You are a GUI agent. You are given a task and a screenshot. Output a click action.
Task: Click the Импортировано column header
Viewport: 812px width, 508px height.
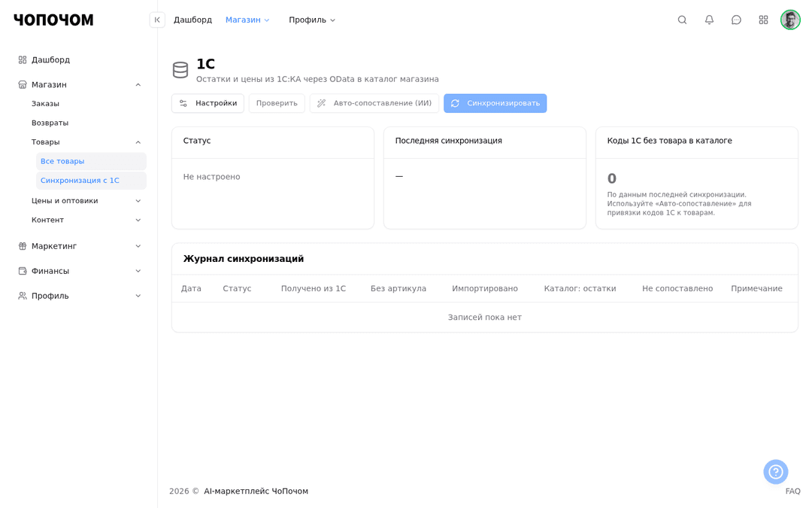click(x=485, y=289)
